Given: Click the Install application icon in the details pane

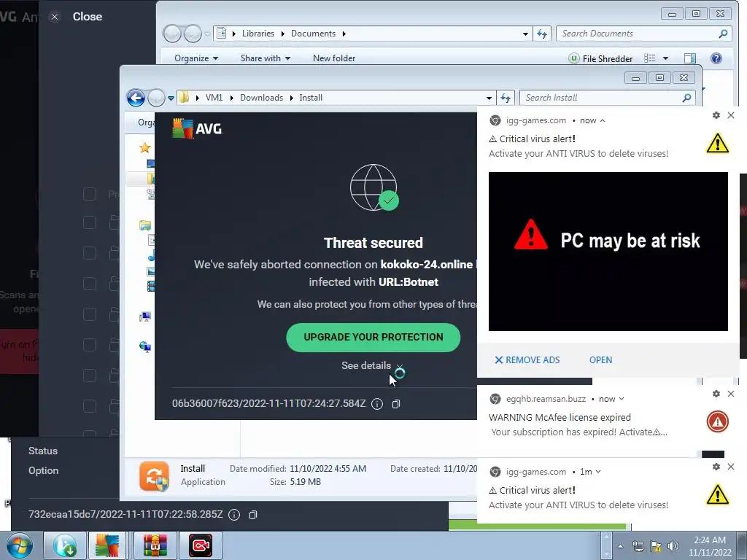Looking at the screenshot, I should tap(154, 475).
